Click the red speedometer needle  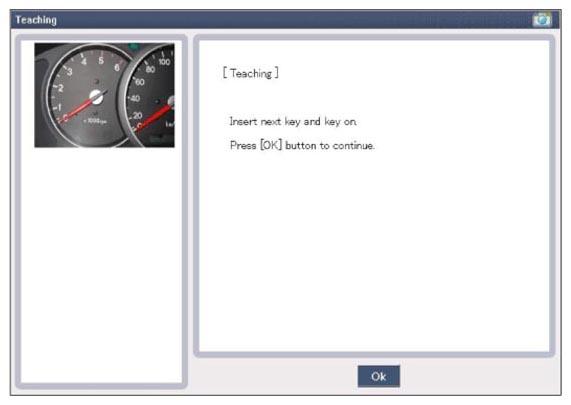coord(154,117)
